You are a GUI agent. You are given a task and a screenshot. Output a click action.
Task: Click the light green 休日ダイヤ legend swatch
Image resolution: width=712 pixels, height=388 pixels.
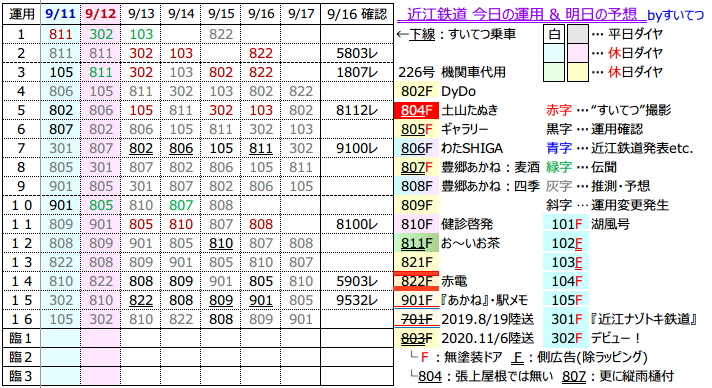(554, 72)
